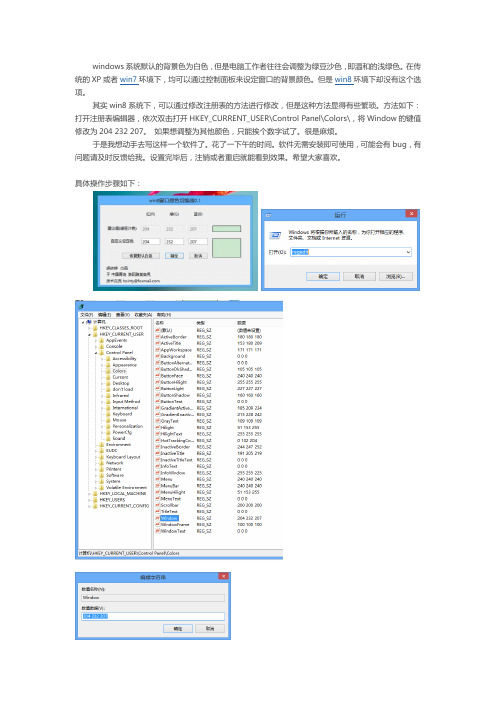Expand the AppEvents tree node
This screenshot has height=702, width=496.
96,340
